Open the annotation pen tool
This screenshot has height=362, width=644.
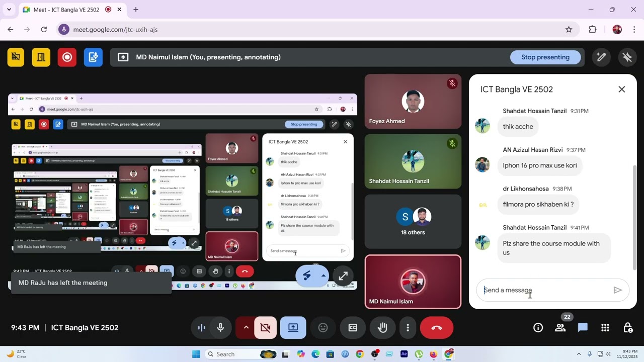[601, 57]
